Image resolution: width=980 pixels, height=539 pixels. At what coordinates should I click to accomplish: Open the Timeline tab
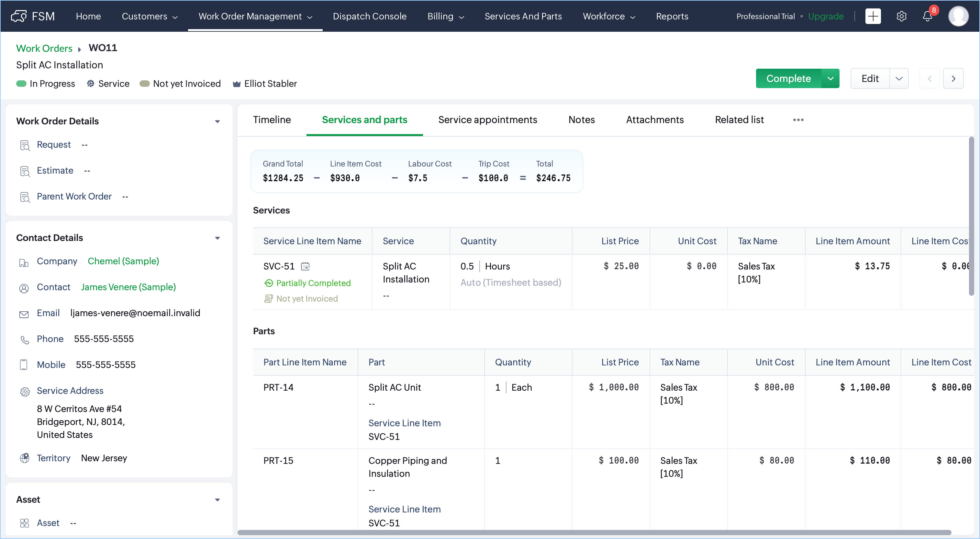(x=272, y=120)
